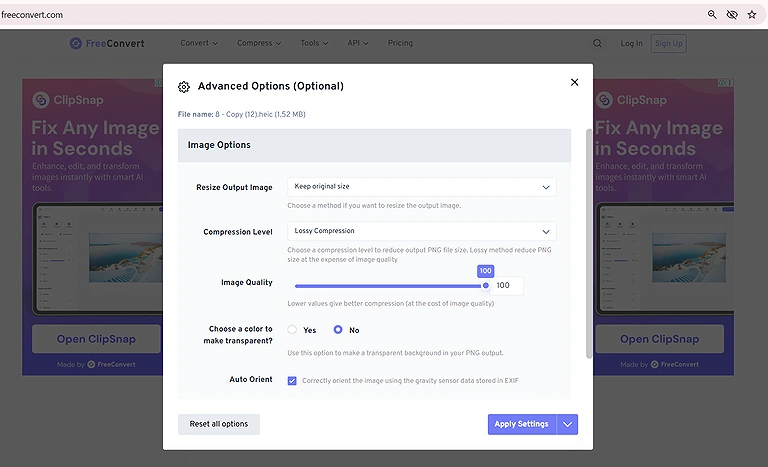This screenshot has height=467, width=768.
Task: Click ad info icon on right banner
Action: tap(721, 83)
